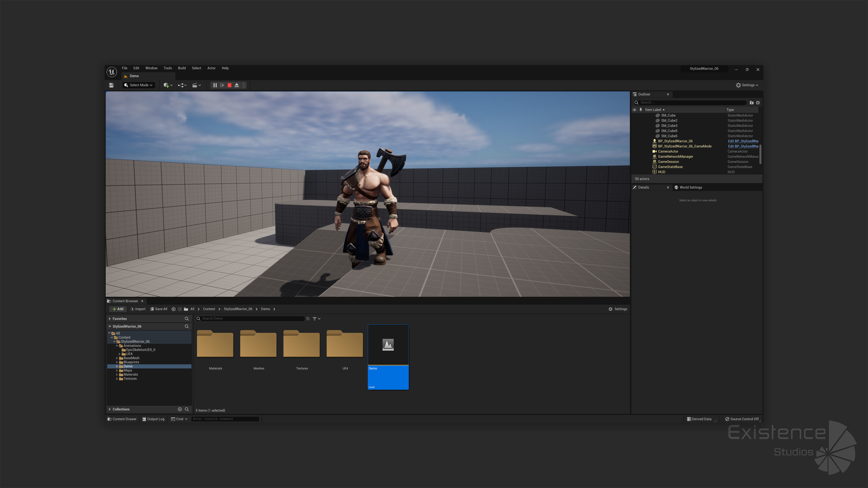Collapse the Animations folder in the tree
This screenshot has height=488, width=868.
[x=117, y=346]
